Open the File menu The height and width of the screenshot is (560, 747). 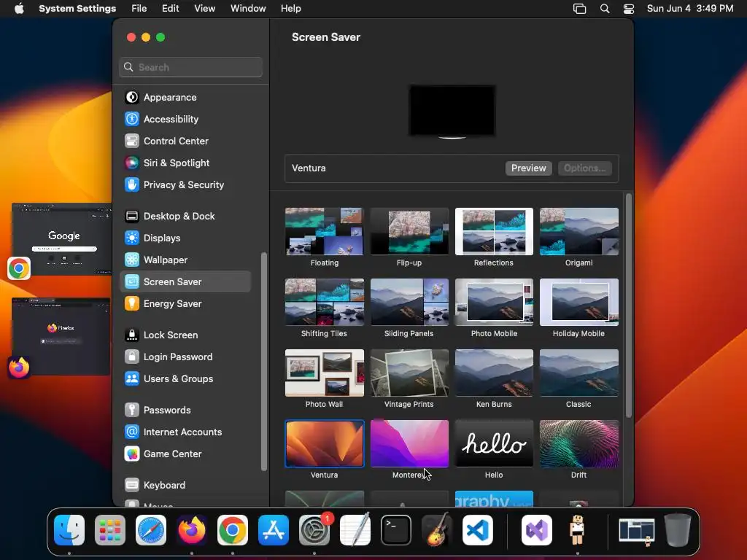139,9
